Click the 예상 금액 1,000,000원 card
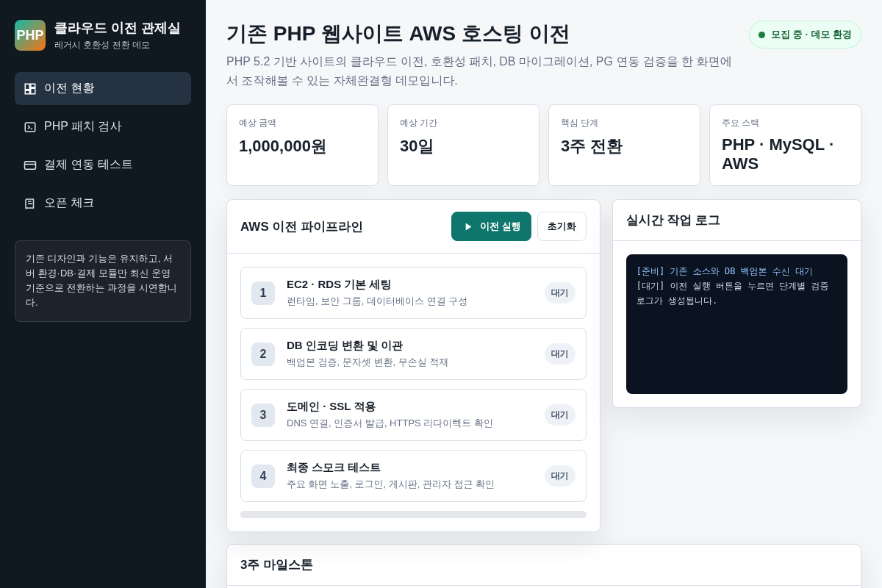The image size is (882, 588). point(302,145)
